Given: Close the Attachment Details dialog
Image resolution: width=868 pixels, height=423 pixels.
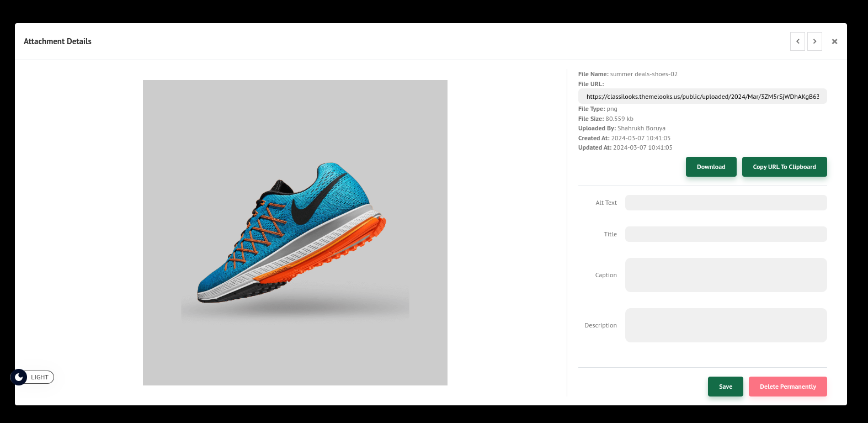Looking at the screenshot, I should [x=834, y=41].
